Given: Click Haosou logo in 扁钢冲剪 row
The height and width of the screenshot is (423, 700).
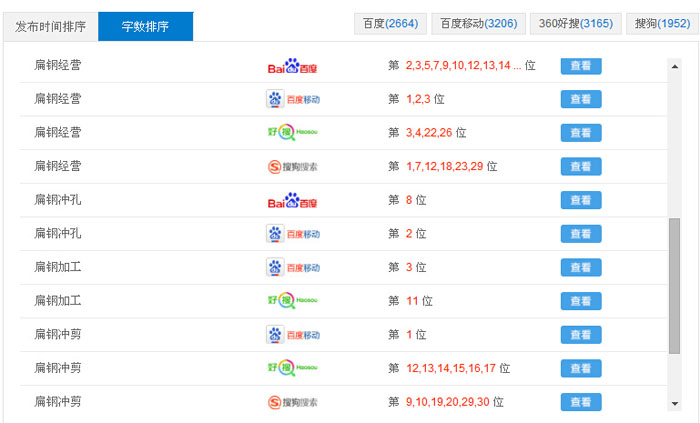Looking at the screenshot, I should 292,368.
